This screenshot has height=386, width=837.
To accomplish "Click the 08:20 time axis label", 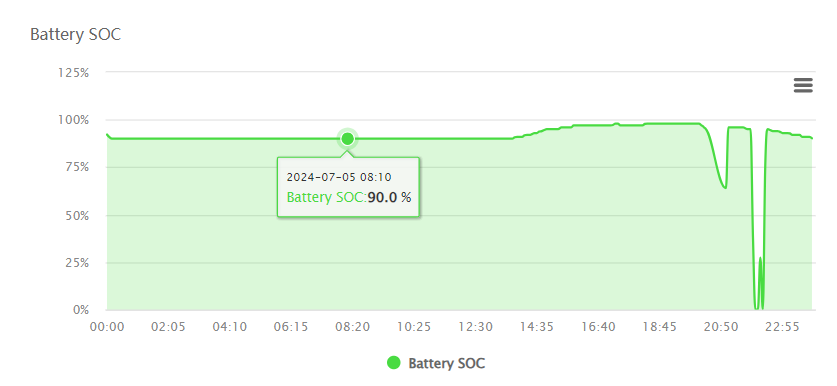I will point(352,327).
